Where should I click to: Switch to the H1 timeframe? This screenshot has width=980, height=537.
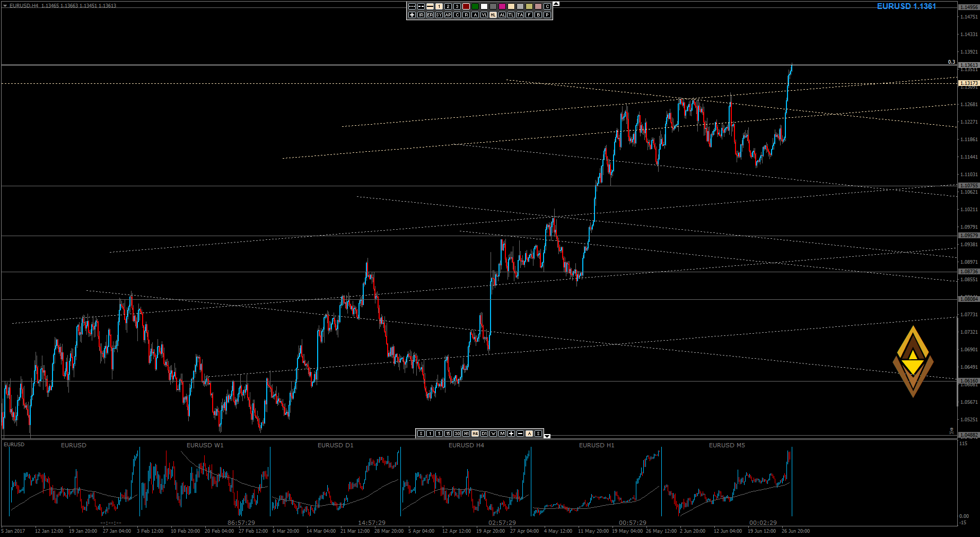click(x=466, y=434)
